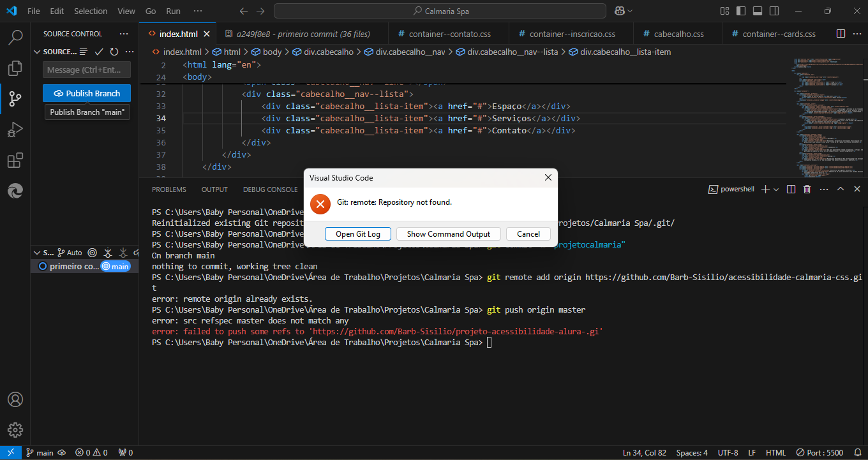Open the DEBUG CONSOLE tab
Image resolution: width=868 pixels, height=460 pixels.
[270, 189]
